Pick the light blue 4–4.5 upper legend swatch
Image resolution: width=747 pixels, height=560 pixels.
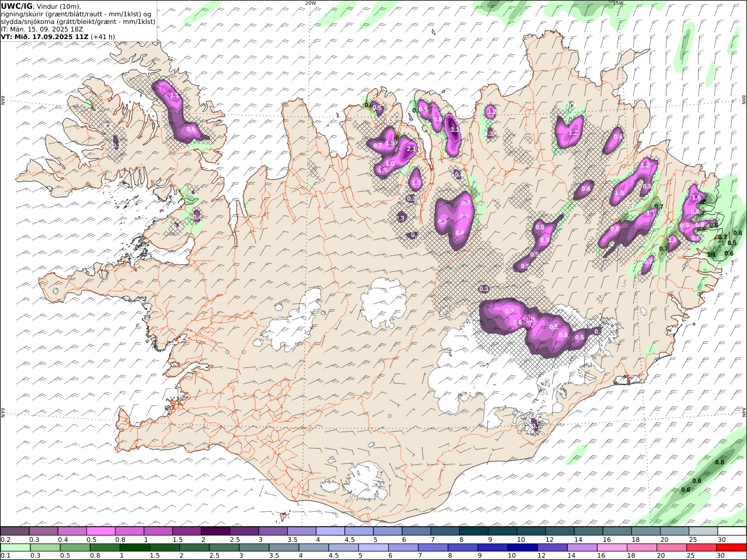click(330, 531)
